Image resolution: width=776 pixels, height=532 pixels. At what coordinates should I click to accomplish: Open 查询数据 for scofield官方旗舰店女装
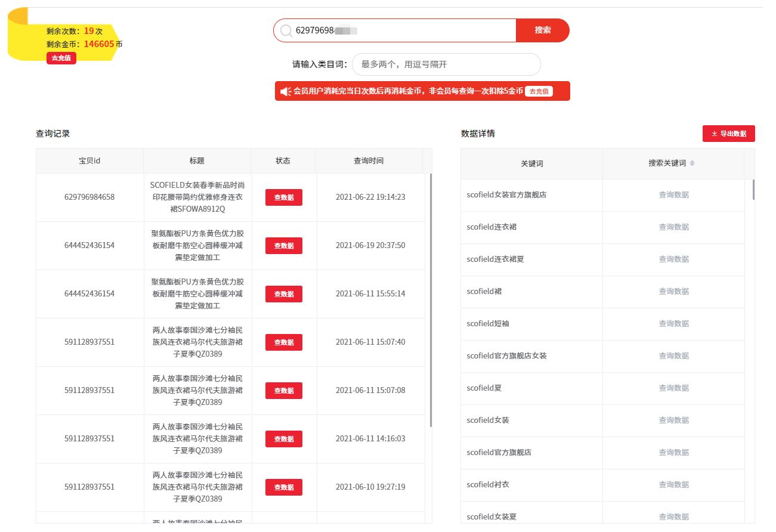point(673,355)
